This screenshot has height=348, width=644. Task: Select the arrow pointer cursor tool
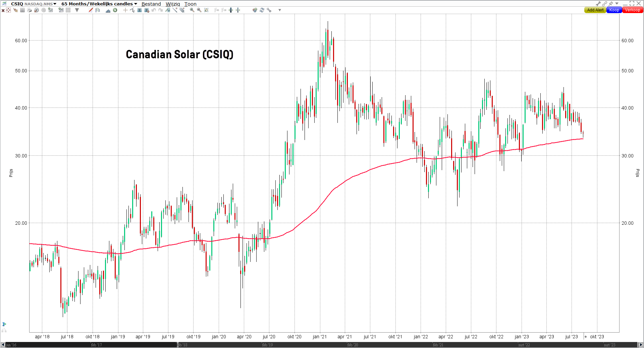[x=132, y=10]
